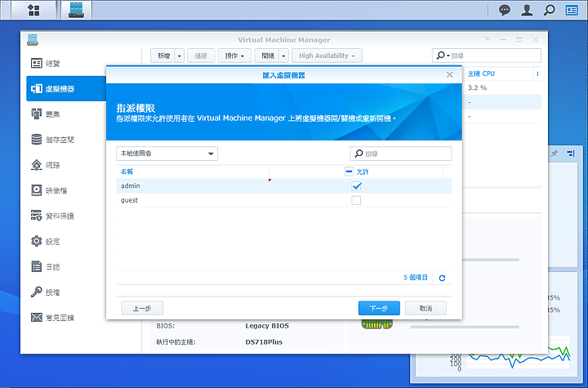The height and width of the screenshot is (388, 588).
Task: Click the 上一步 back button
Action: coord(142,308)
